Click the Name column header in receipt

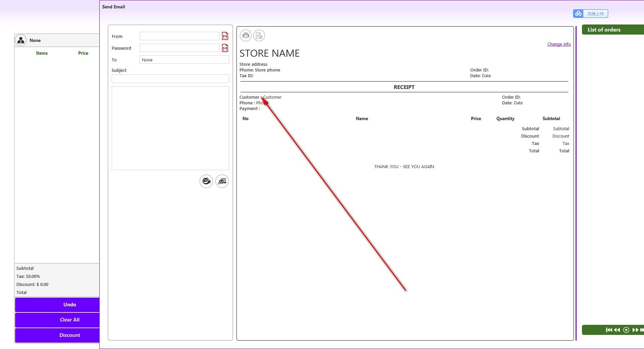(362, 118)
